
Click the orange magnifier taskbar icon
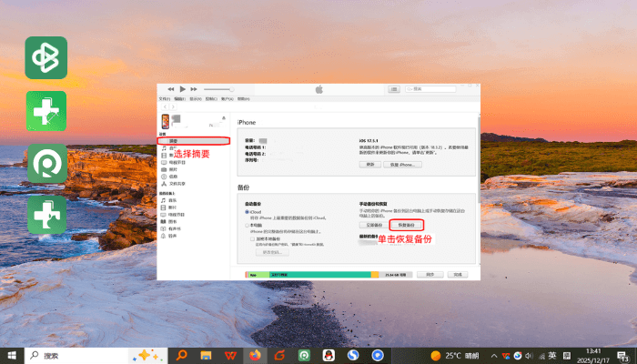pos(182,356)
